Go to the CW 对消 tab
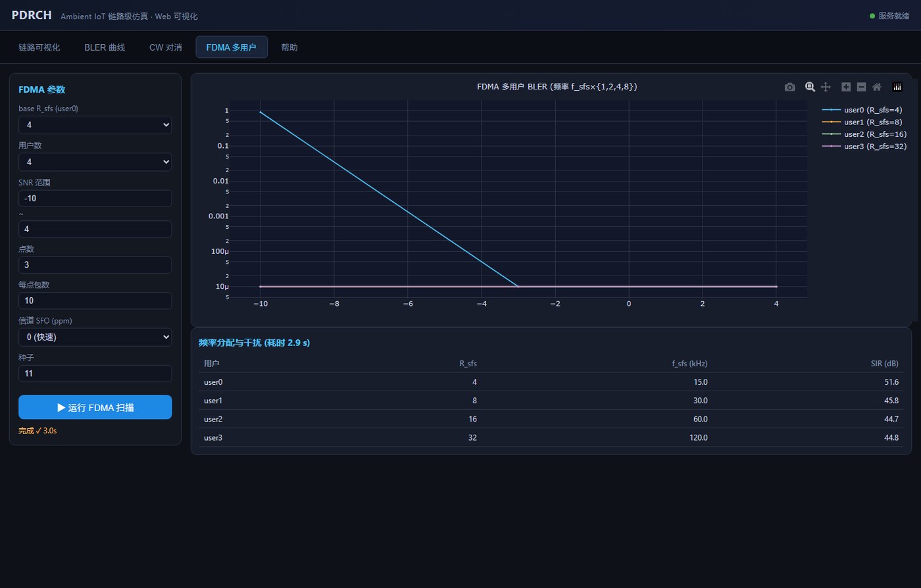The width and height of the screenshot is (921, 588). [x=166, y=47]
